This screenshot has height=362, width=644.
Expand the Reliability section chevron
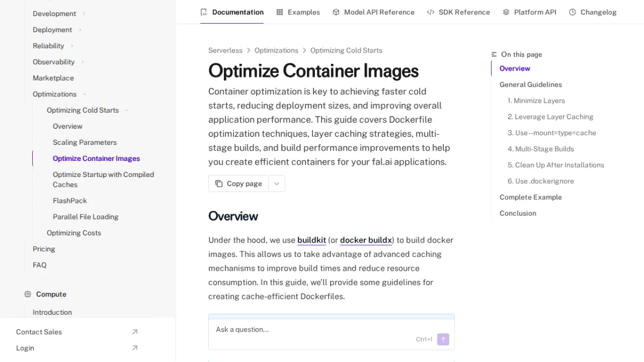pyautogui.click(x=72, y=46)
